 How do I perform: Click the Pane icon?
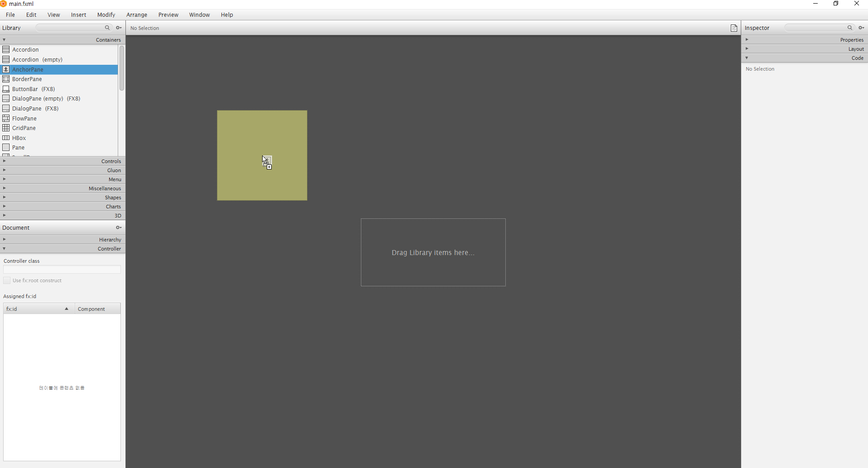6,147
